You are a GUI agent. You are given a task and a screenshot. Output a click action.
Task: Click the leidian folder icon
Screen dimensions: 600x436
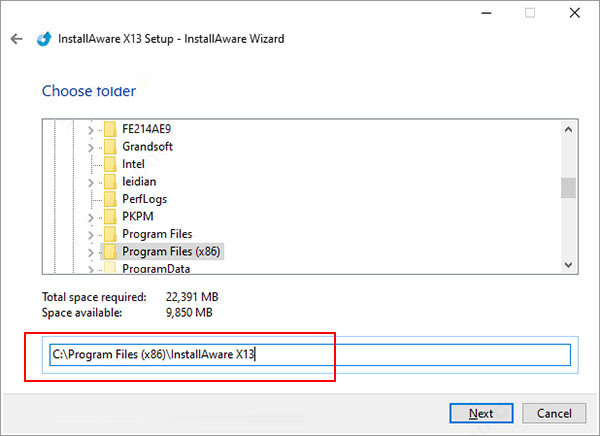(x=110, y=181)
